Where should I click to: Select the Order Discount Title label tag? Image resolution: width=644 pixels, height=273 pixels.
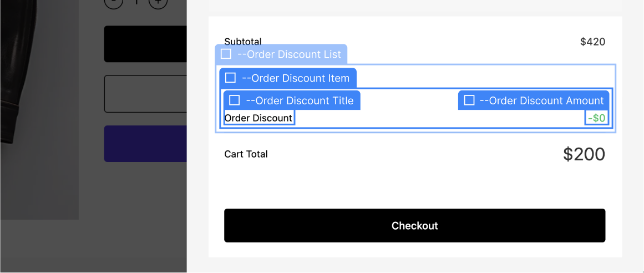tap(292, 100)
